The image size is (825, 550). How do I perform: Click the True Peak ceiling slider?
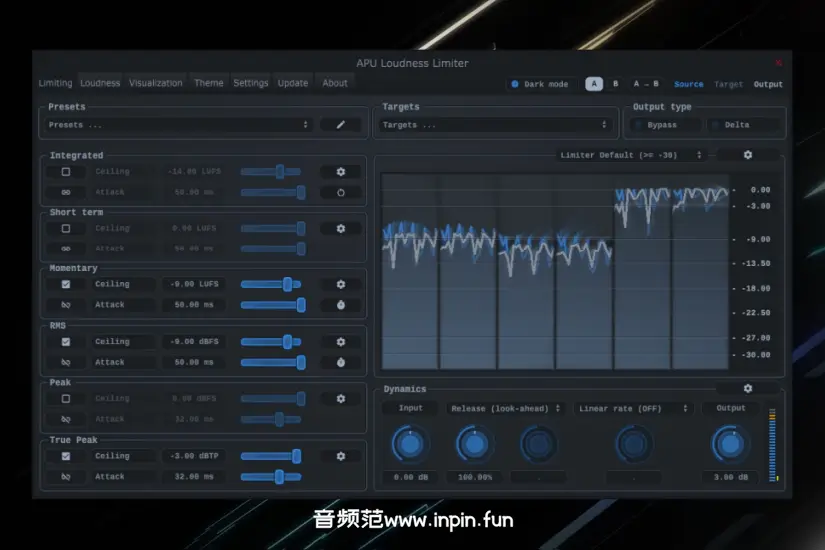pos(271,456)
